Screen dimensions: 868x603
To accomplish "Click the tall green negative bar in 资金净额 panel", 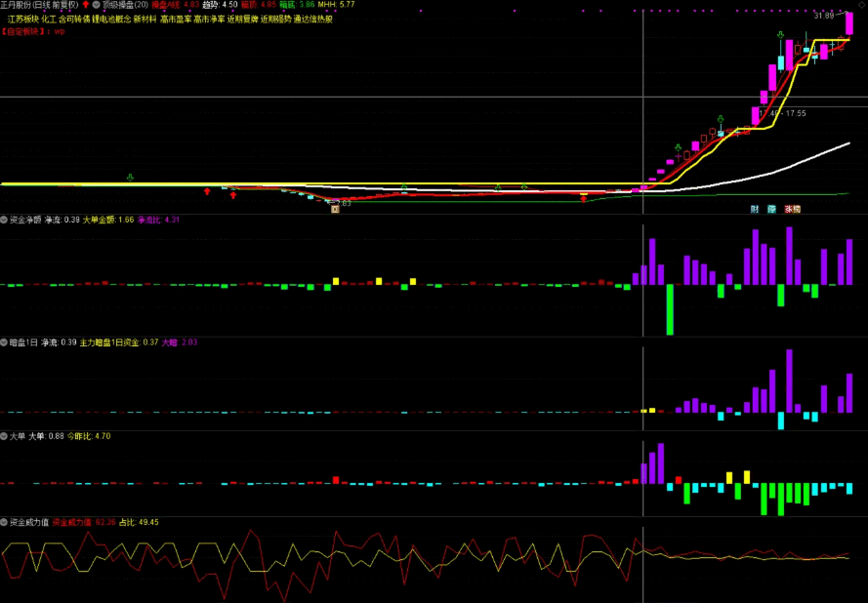I will pos(670,309).
